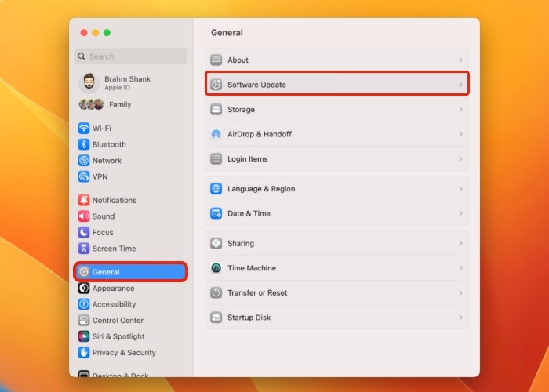Select Siri & Spotlight label
549x392 pixels.
pyautogui.click(x=118, y=336)
